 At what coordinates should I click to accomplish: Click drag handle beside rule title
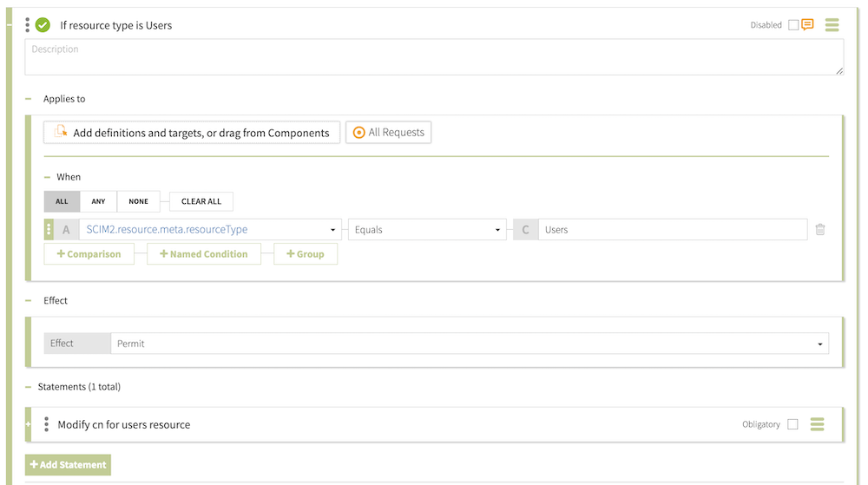point(27,25)
